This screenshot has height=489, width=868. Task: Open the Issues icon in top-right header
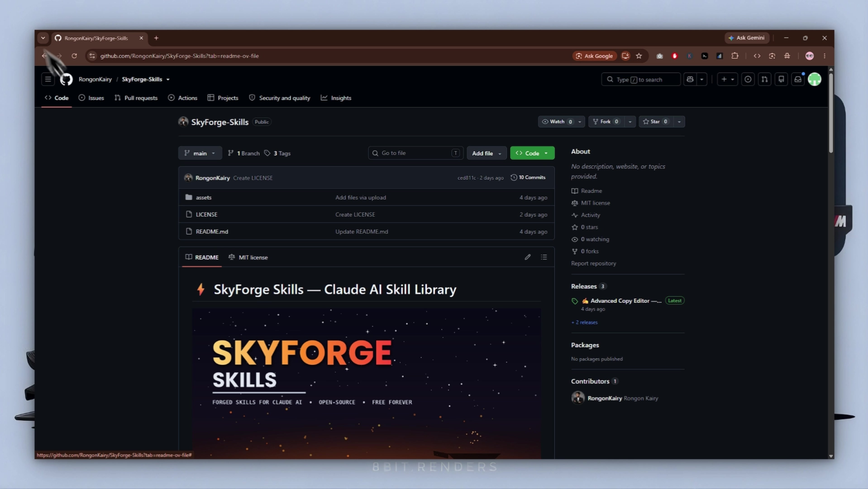coord(748,79)
